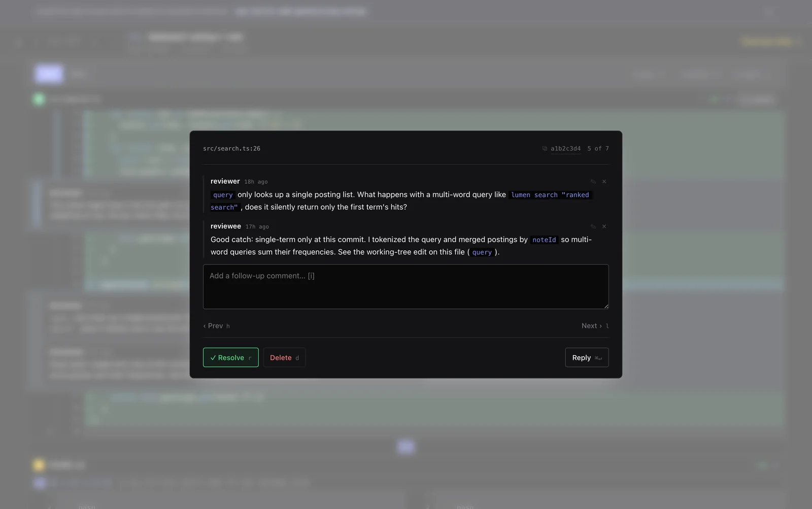Click the query code token in reviewee reply

(482, 252)
